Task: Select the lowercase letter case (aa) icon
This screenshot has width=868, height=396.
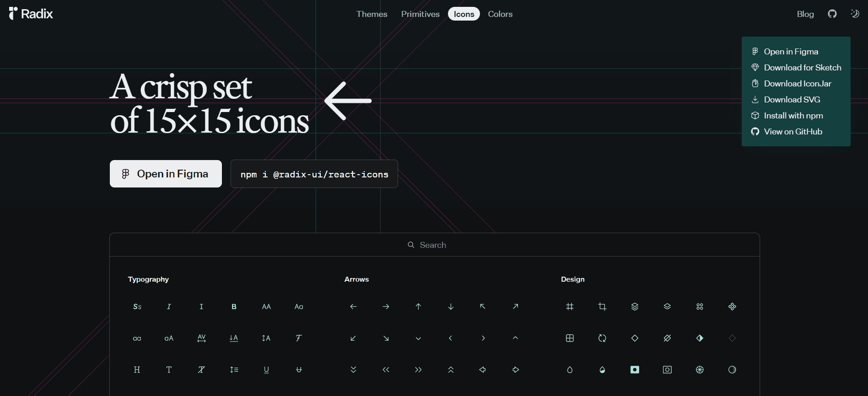Action: 137,338
